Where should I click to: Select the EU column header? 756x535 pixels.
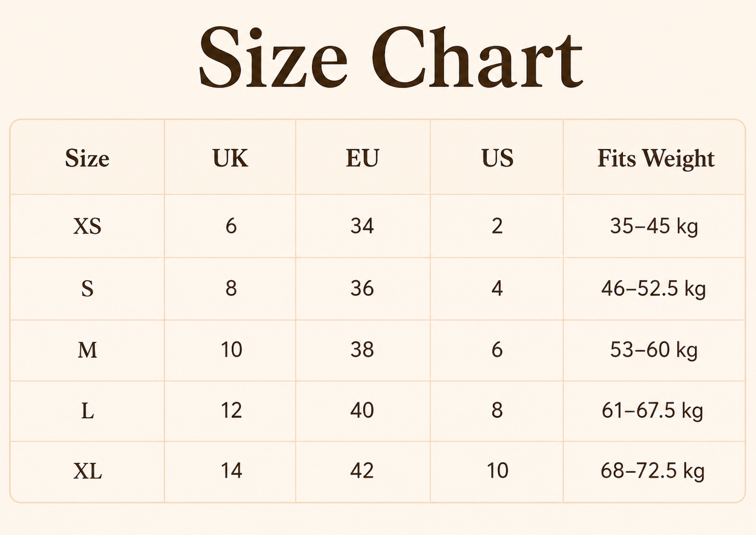[362, 158]
